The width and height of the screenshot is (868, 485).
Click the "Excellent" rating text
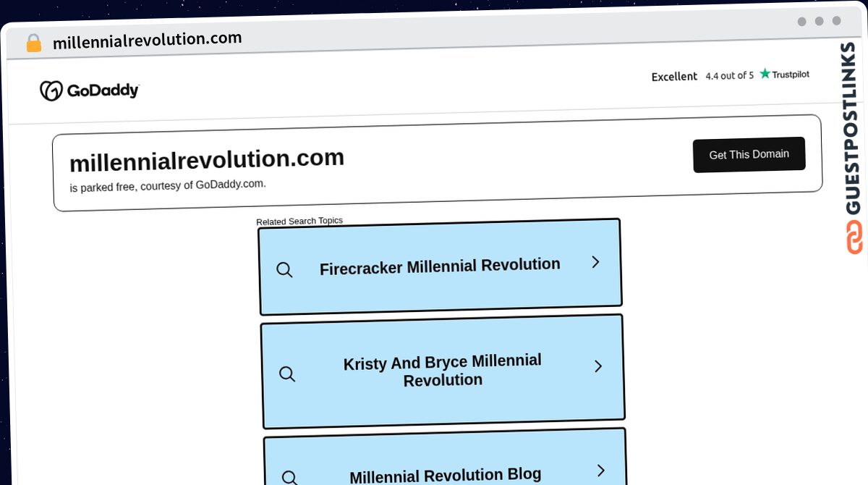coord(674,76)
